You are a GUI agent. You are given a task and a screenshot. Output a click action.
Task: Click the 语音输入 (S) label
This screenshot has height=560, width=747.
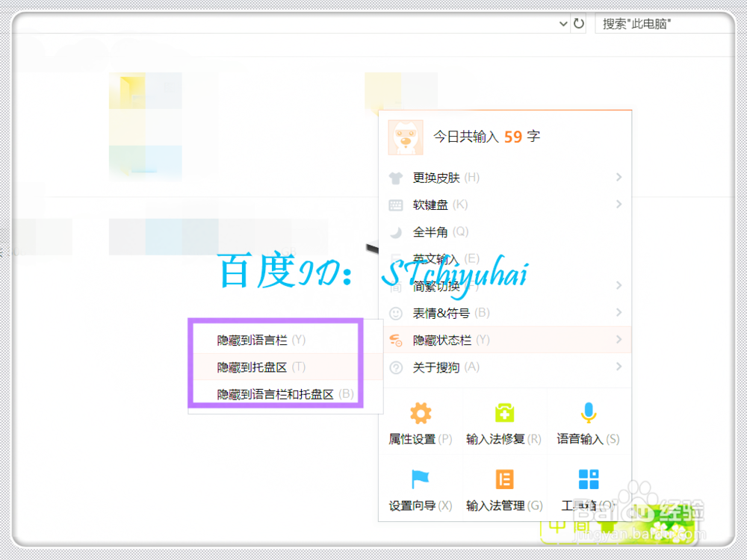click(x=589, y=439)
